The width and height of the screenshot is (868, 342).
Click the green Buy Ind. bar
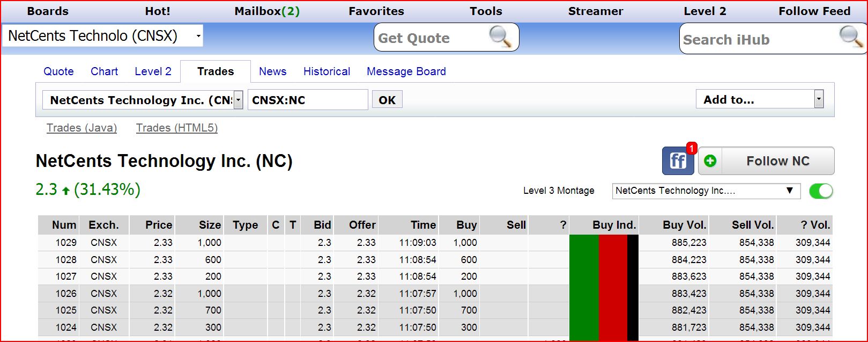[x=584, y=288]
